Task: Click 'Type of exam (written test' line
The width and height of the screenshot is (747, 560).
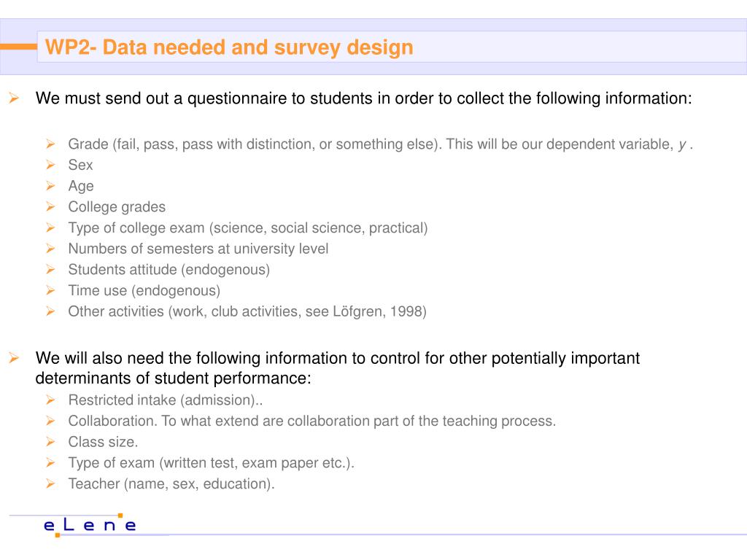Action: click(x=211, y=463)
